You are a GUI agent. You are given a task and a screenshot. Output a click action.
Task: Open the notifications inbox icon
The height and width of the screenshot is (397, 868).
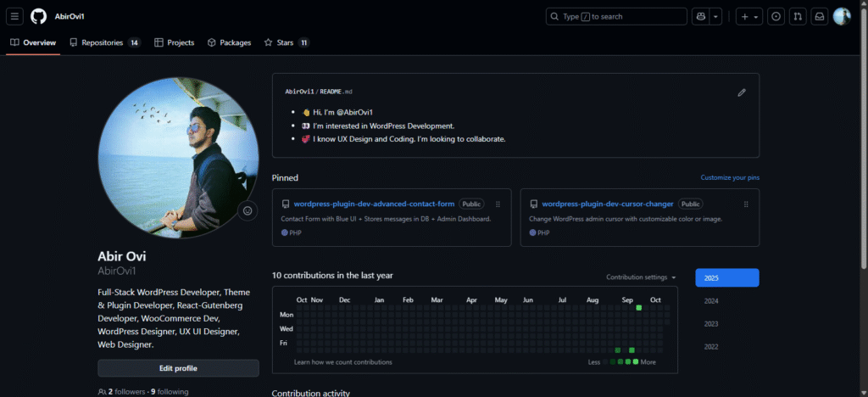pyautogui.click(x=819, y=16)
